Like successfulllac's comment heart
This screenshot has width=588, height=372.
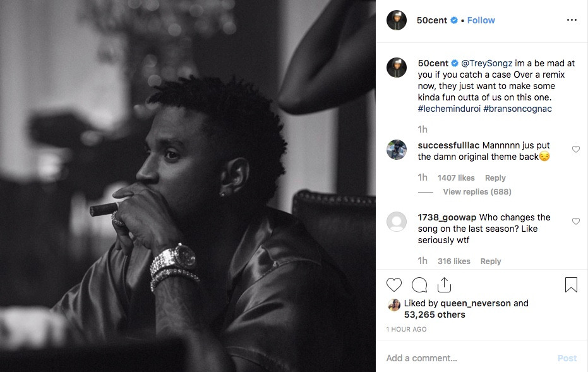pos(575,149)
